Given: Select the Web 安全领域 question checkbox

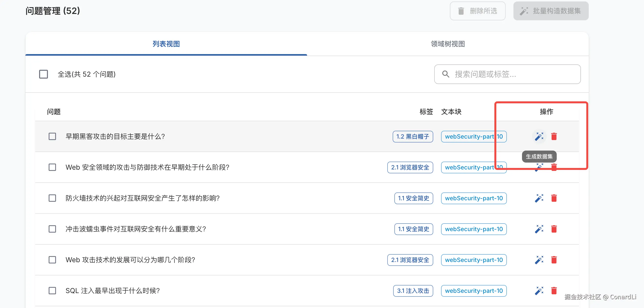Looking at the screenshot, I should 52,167.
